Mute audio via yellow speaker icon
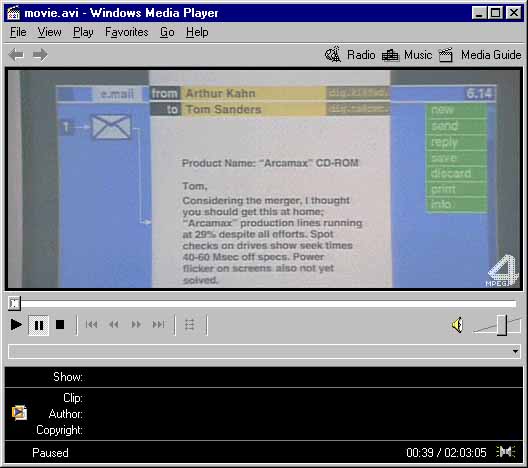The image size is (528, 468). 458,325
